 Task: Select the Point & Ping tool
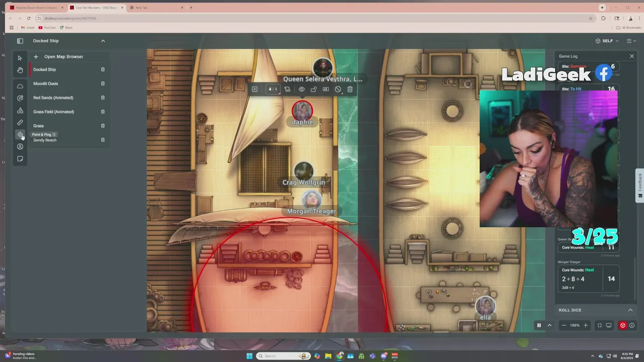pos(20,134)
